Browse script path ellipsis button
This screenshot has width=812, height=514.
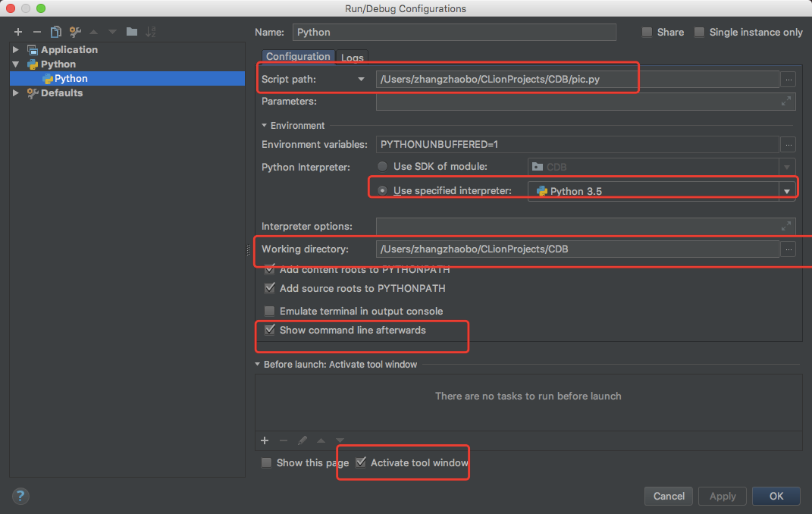coord(788,79)
